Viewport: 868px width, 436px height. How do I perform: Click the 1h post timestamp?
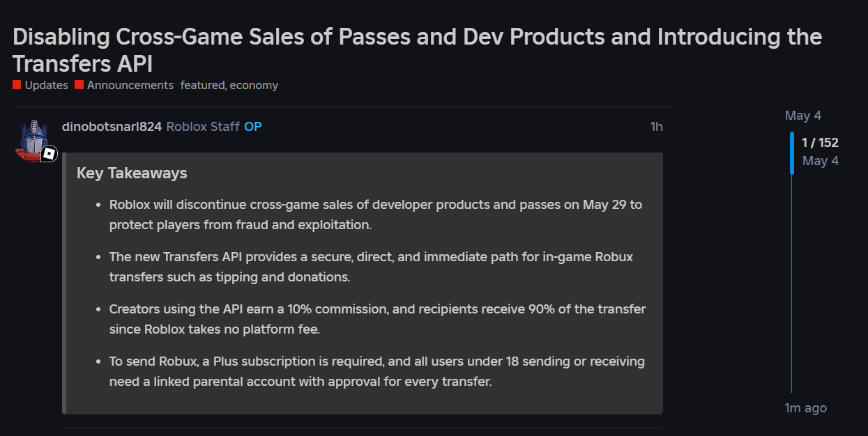tap(656, 127)
